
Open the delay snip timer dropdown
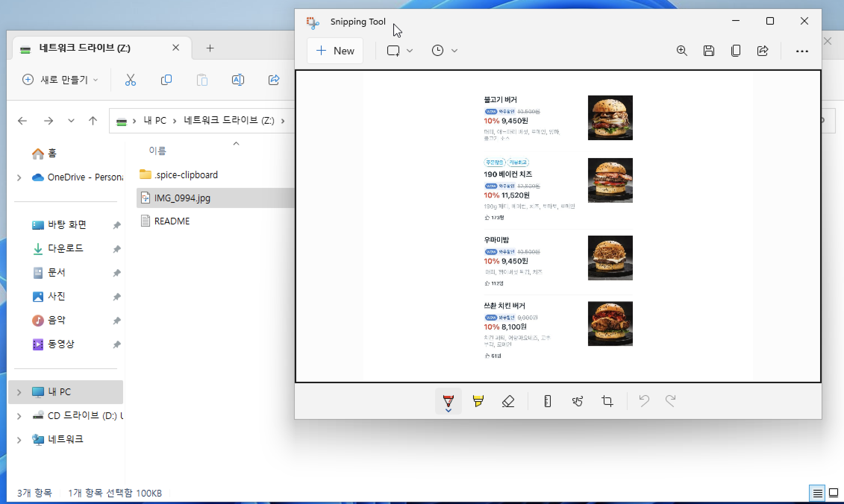[x=444, y=51]
